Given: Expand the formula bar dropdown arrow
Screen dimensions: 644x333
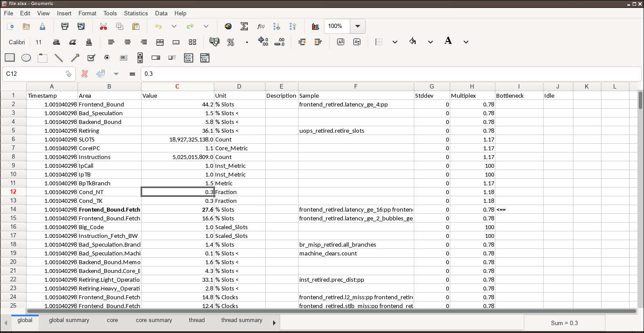Looking at the screenshot, I should 116,74.
